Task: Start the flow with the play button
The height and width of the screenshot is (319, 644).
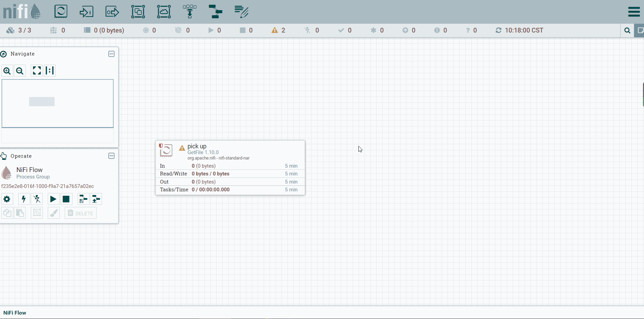Action: [x=53, y=199]
